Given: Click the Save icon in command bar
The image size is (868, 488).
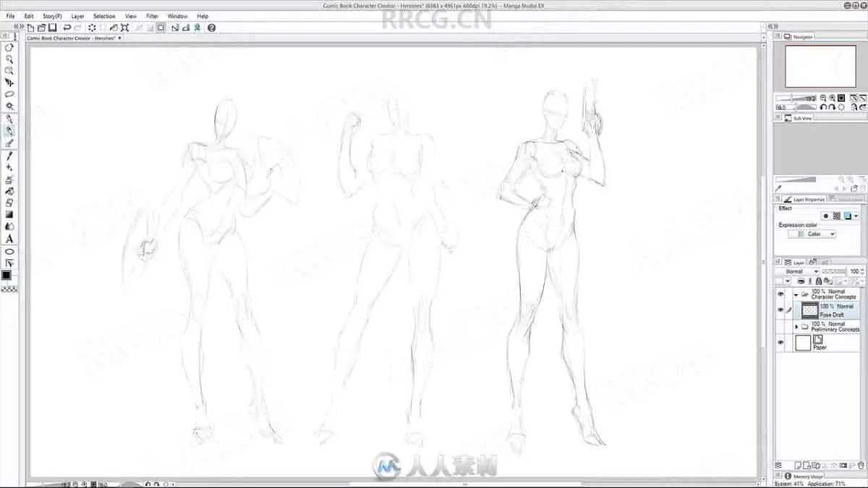Looking at the screenshot, I should click(x=52, y=27).
